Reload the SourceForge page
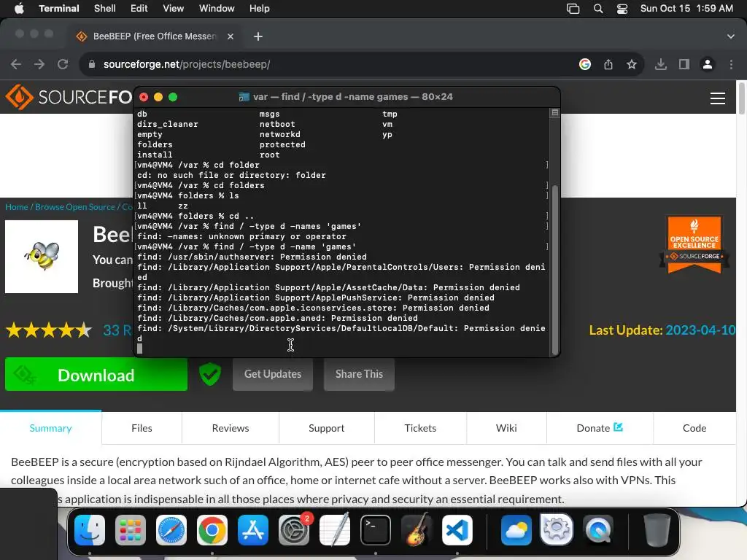Image resolution: width=747 pixels, height=560 pixels. [x=63, y=64]
